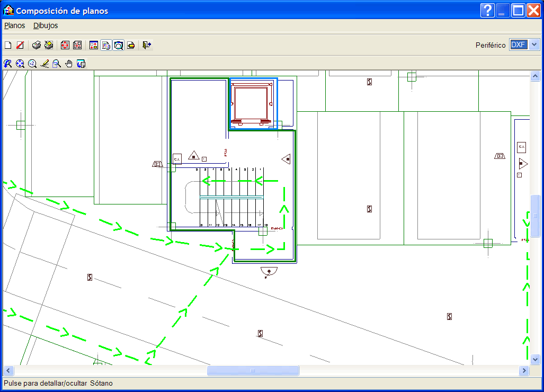Toggle the drawing detail view button
The height and width of the screenshot is (392, 544).
(x=106, y=45)
